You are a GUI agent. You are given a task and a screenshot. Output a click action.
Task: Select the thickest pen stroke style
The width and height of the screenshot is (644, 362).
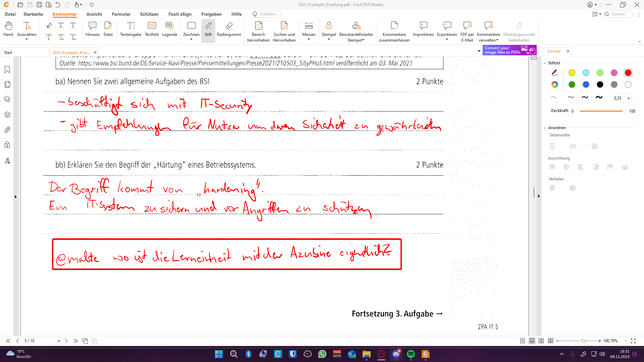pyautogui.click(x=599, y=98)
